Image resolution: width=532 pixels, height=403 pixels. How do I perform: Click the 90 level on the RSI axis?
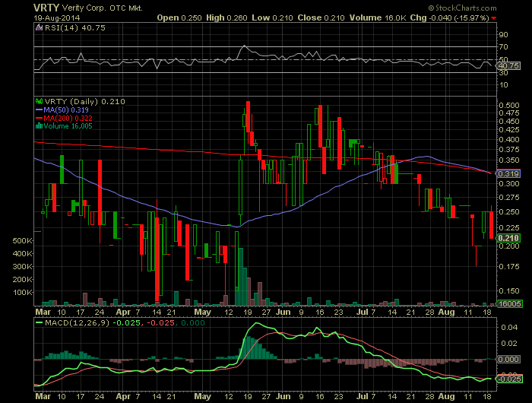click(x=503, y=35)
